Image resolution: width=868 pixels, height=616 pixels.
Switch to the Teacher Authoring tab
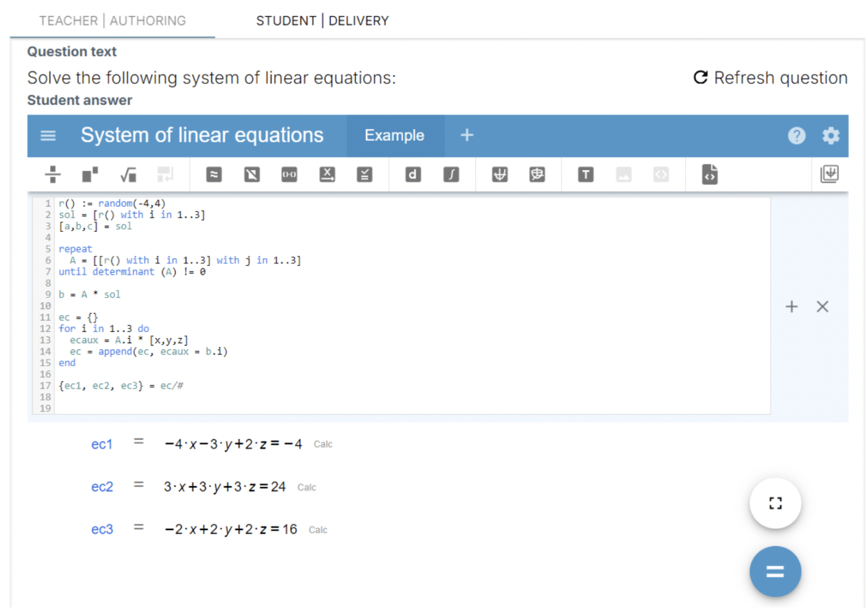[x=113, y=21]
